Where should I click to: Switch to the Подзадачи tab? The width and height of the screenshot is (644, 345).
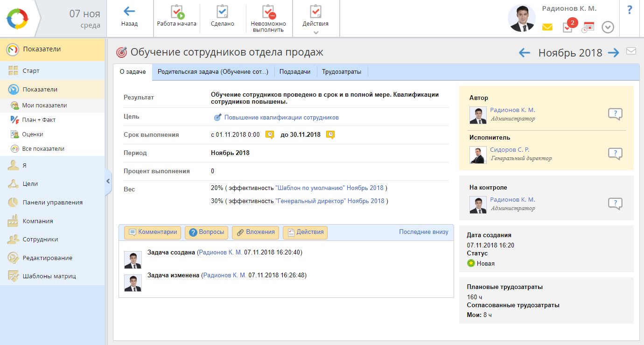click(295, 72)
